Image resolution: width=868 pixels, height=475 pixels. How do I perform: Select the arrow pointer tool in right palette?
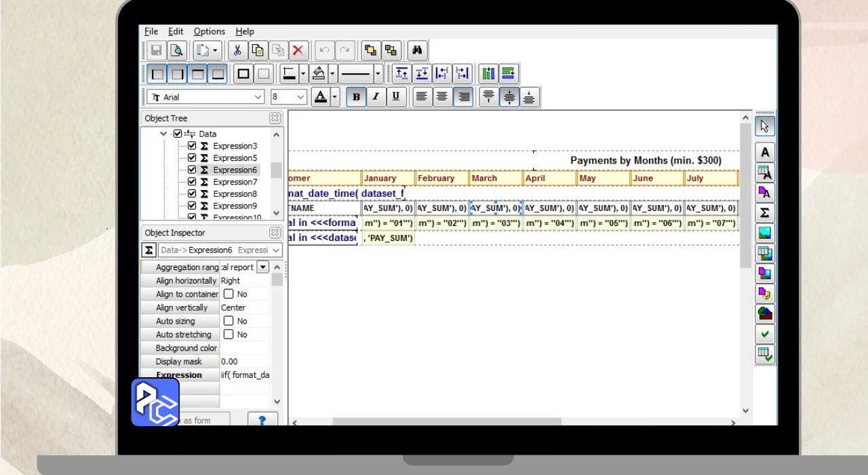click(x=765, y=126)
